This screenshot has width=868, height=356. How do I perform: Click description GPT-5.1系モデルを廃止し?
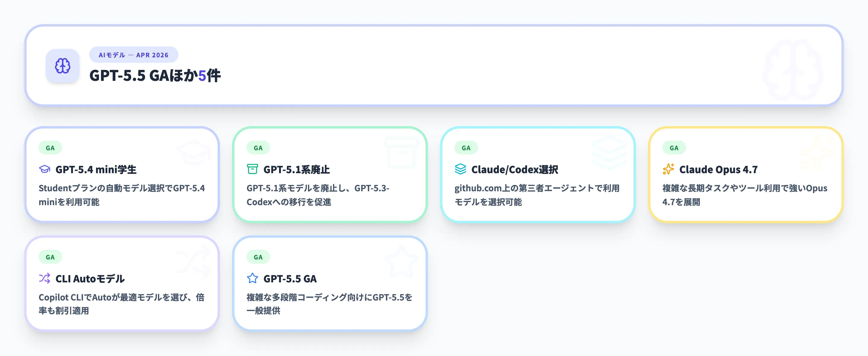coord(318,195)
